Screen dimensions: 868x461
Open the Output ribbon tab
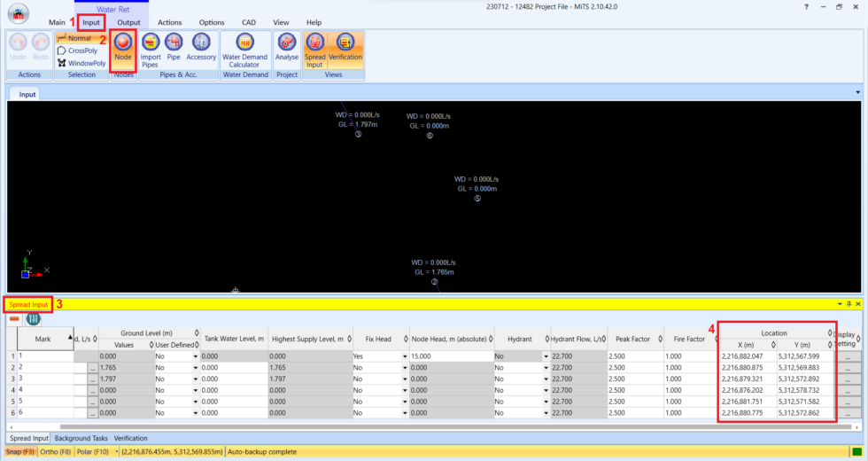128,22
